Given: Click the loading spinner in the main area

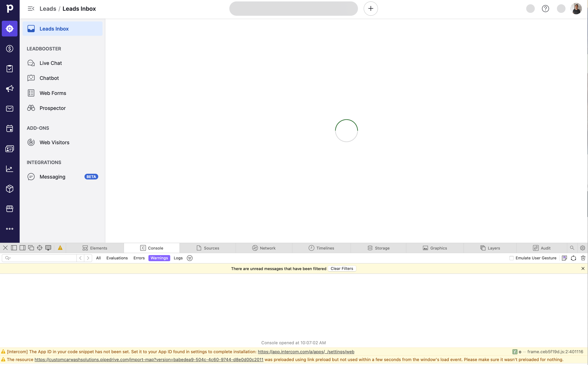Looking at the screenshot, I should tap(346, 131).
